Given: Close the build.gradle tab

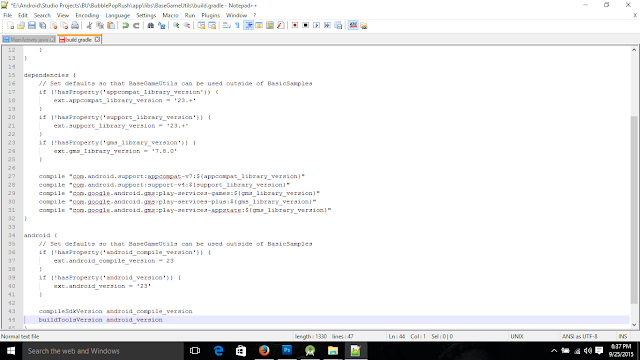Looking at the screenshot, I should [97, 40].
